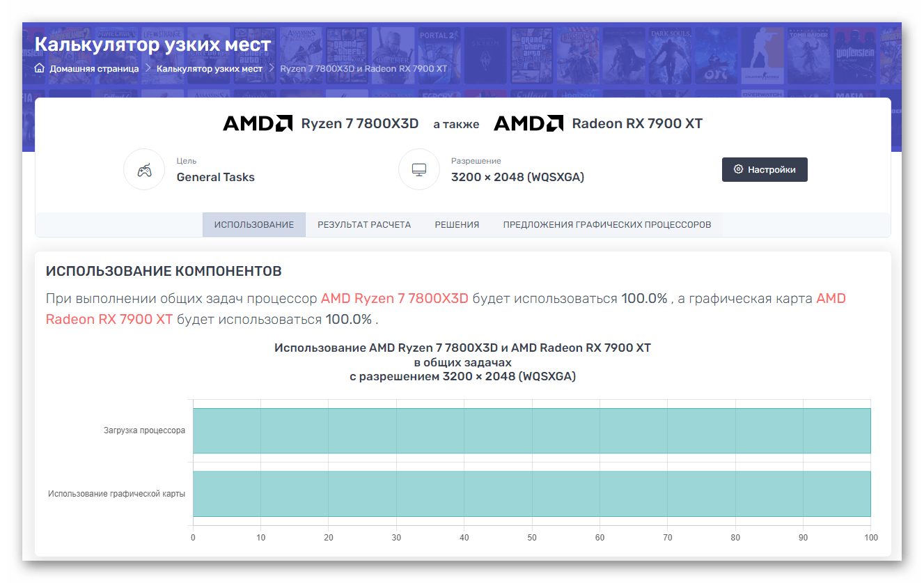The width and height of the screenshot is (924, 583).
Task: Click the Ryzen 7 7800X3D heading text
Action: 360,124
